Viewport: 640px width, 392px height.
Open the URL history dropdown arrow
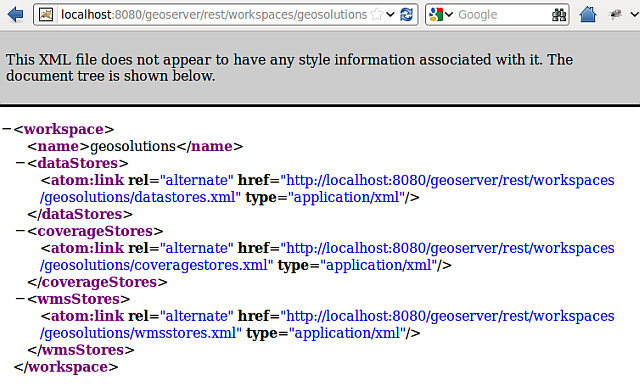pyautogui.click(x=390, y=15)
